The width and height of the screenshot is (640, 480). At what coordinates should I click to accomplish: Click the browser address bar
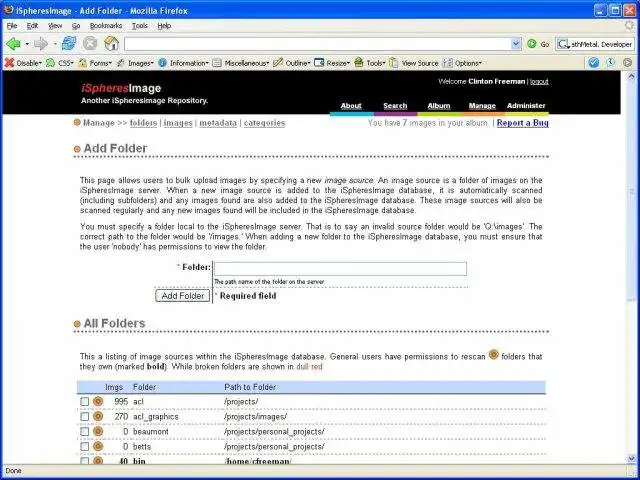click(x=318, y=44)
